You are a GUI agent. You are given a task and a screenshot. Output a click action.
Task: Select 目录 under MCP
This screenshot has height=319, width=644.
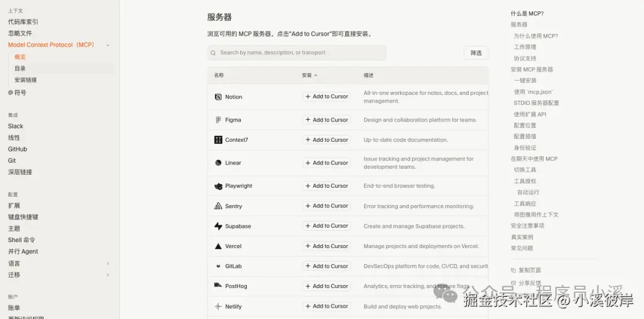pyautogui.click(x=20, y=69)
